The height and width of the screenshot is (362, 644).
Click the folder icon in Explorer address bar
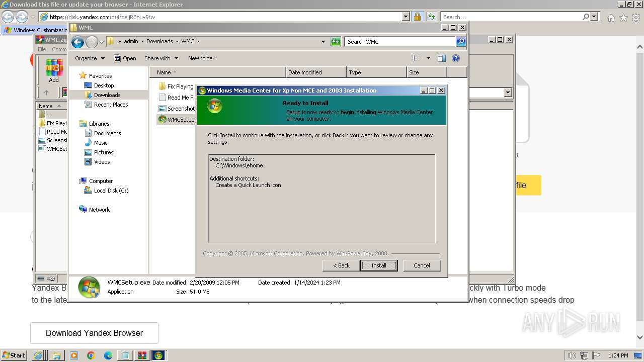tap(110, 41)
